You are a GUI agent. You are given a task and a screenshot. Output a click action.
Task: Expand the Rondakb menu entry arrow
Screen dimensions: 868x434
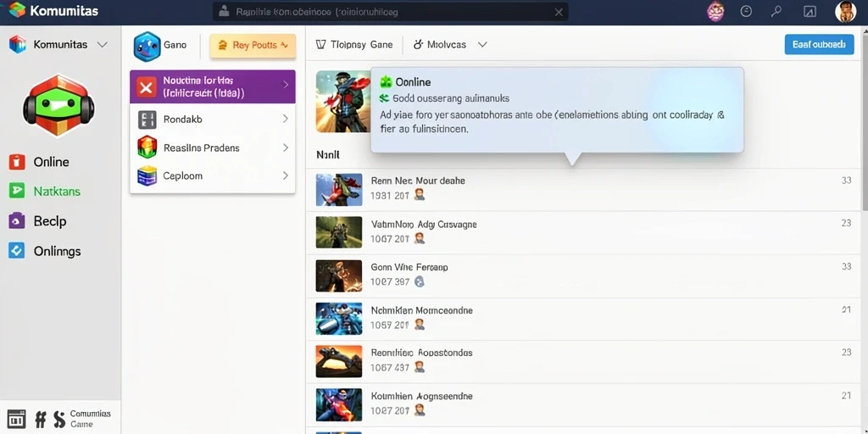[285, 119]
